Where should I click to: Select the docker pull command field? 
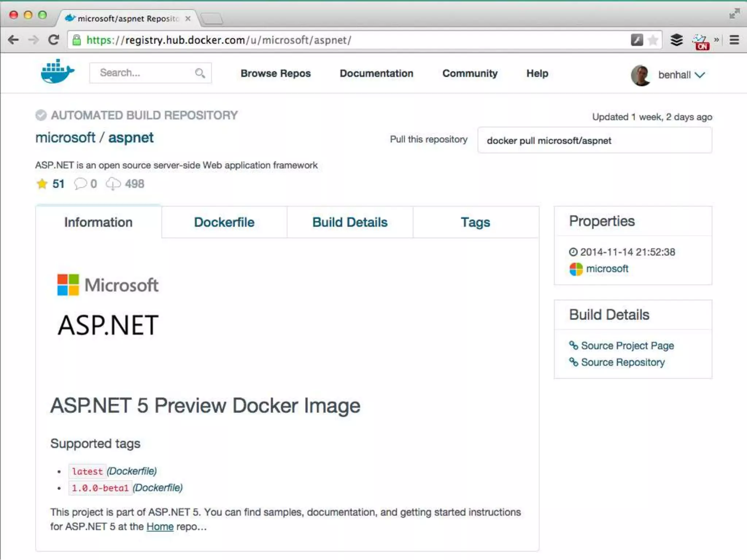(x=595, y=140)
